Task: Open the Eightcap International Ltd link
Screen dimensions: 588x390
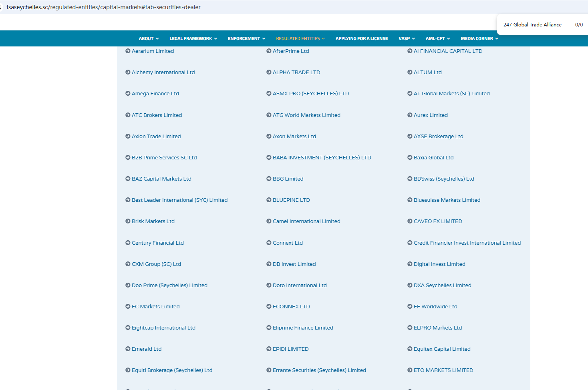Action: [x=163, y=328]
